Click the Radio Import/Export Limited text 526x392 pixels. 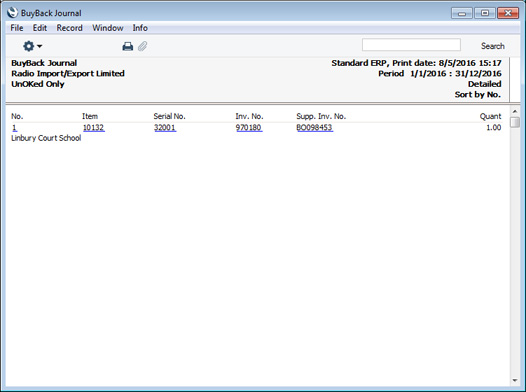(68, 73)
